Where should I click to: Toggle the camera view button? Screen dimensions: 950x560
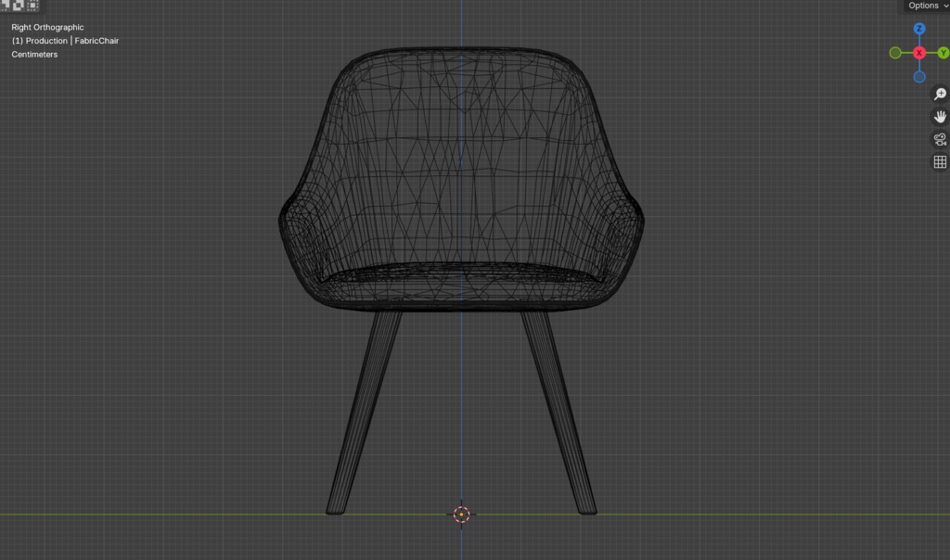[x=940, y=139]
